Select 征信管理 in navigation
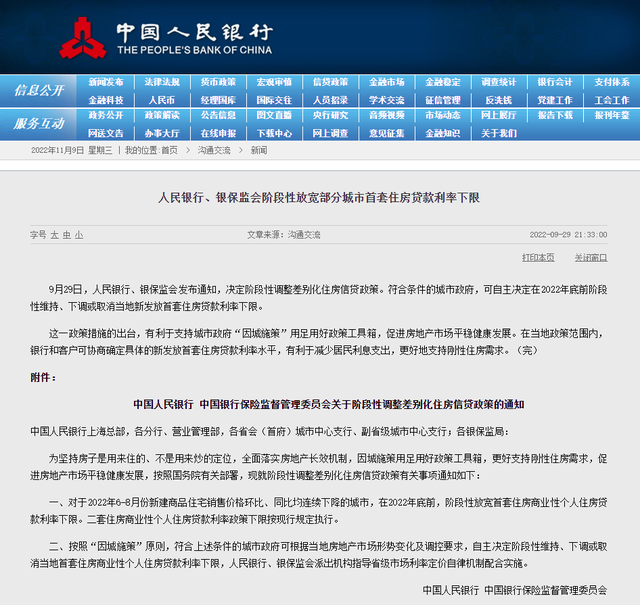Screen dimensions: 640x605 point(443,100)
